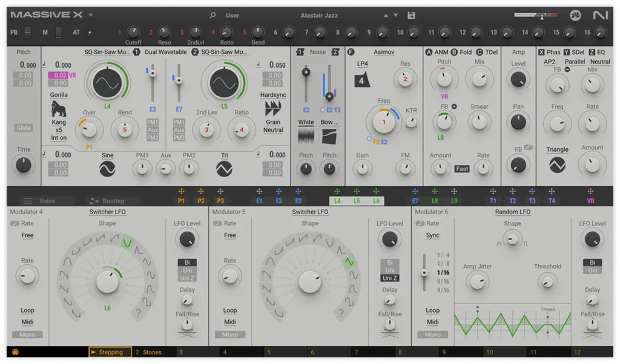This screenshot has height=364, width=620.
Task: Grab the L5 modulation drag handle
Action: [357, 192]
